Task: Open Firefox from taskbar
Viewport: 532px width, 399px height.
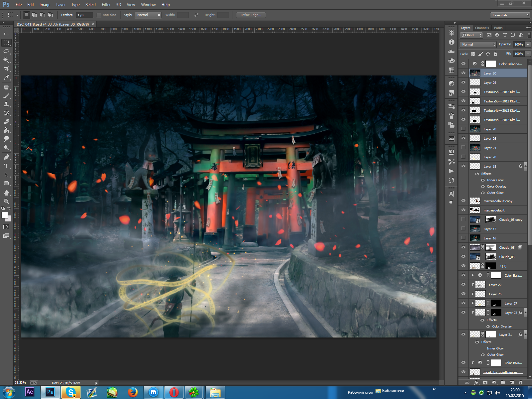Action: pos(133,392)
